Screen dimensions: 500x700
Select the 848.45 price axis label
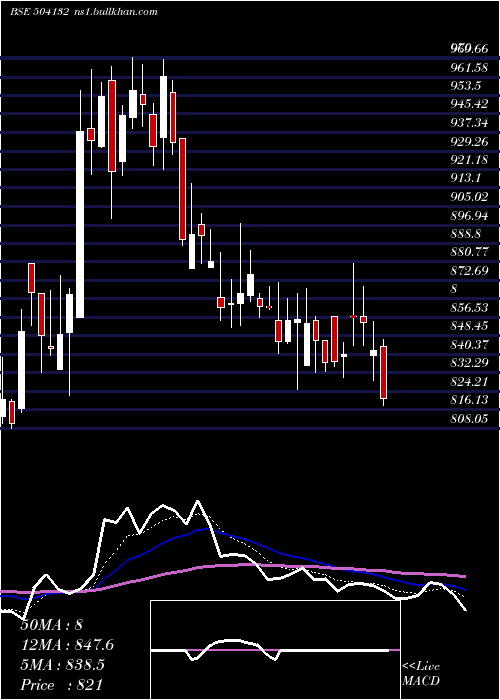[469, 326]
